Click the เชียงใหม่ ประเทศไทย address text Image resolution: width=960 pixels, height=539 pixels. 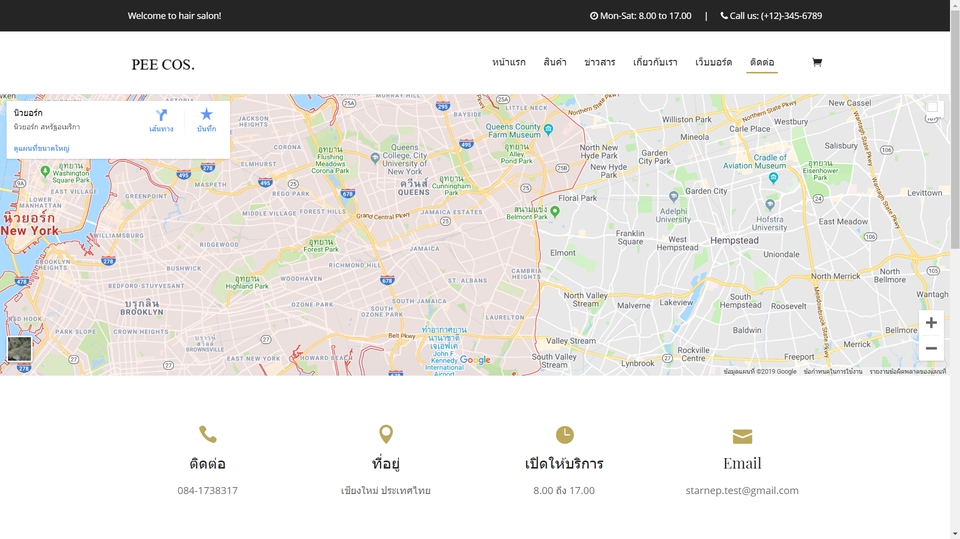tap(386, 490)
